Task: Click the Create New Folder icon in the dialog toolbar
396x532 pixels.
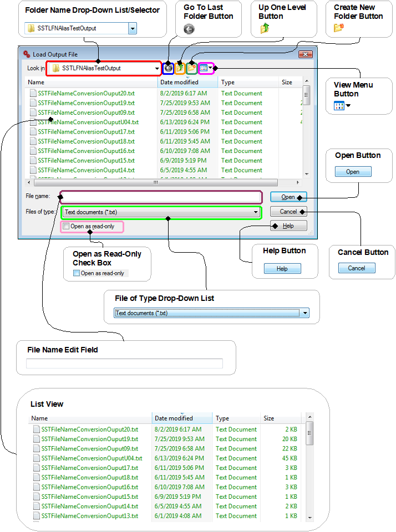Action: pos(191,68)
